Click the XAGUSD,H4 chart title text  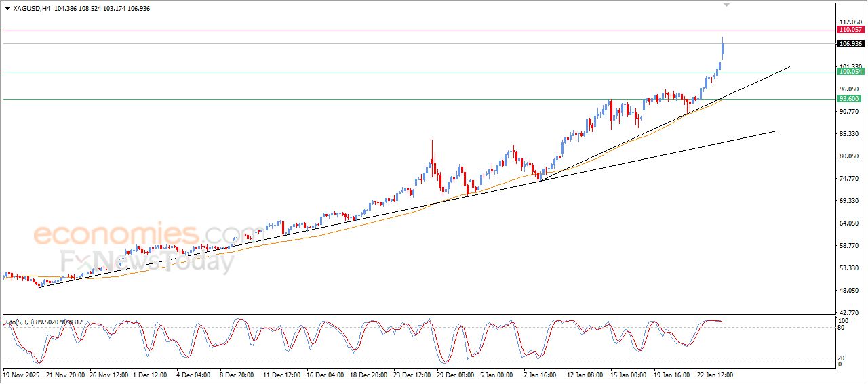tap(32, 8)
